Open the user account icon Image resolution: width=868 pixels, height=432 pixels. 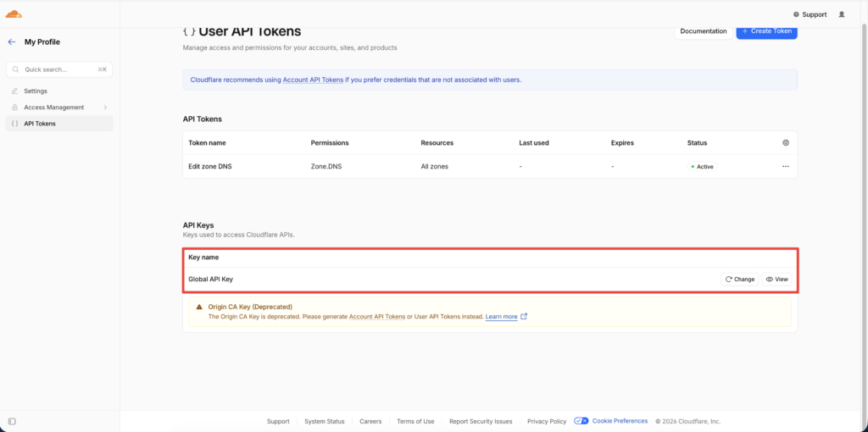[x=842, y=14]
